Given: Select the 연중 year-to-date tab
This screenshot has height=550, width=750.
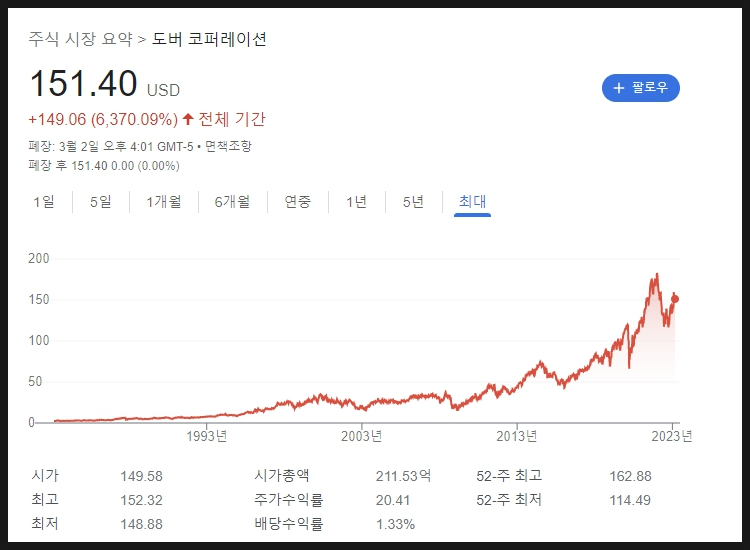Looking at the screenshot, I should point(298,201).
